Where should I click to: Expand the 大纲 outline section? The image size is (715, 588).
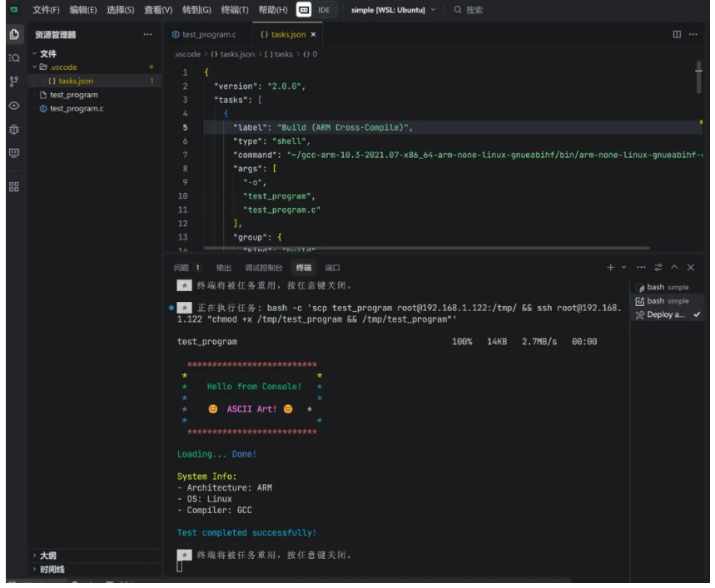coord(48,556)
